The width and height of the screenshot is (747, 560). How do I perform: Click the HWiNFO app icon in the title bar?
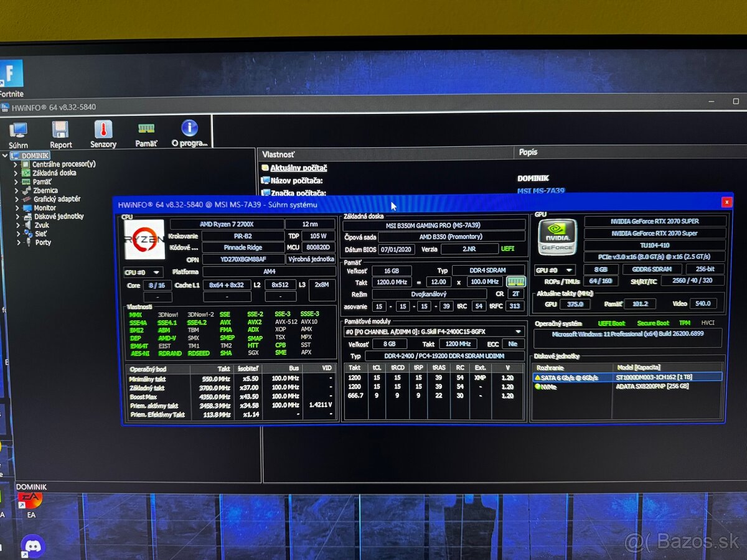[x=5, y=107]
